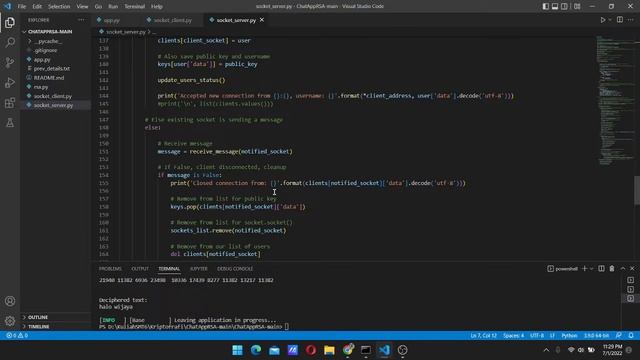Viewport: 640px width, 360px height.
Task: Run the Python file with play icon
Action: point(602,20)
